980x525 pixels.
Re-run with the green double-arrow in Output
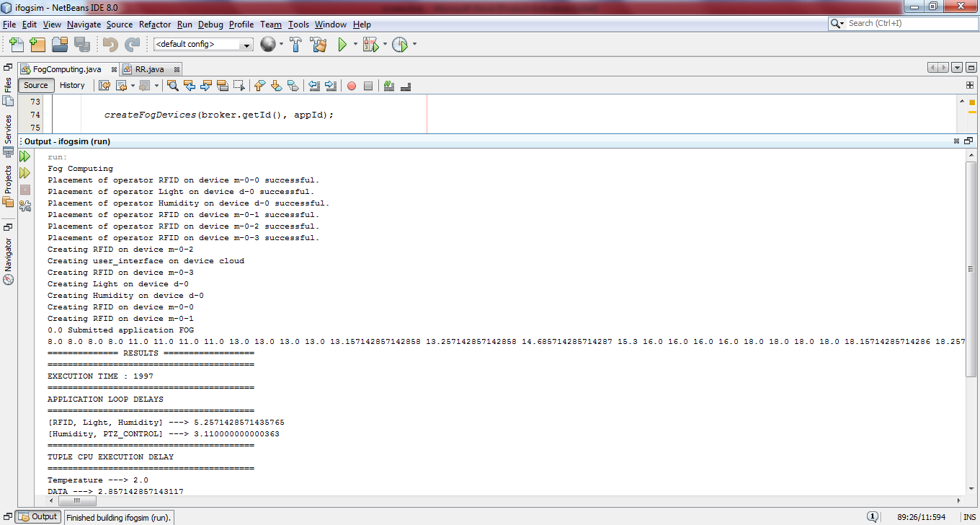[25, 156]
